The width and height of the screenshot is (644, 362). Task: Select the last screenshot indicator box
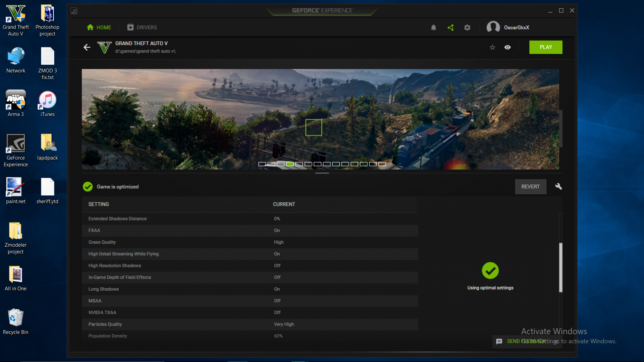pyautogui.click(x=382, y=164)
